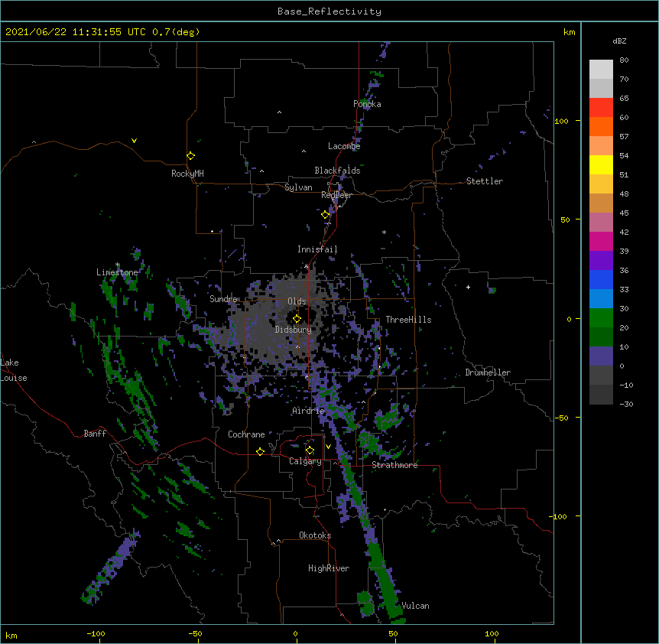Click the yellow diamond marker above Calgary
Image resolution: width=659 pixels, height=644 pixels.
pyautogui.click(x=310, y=450)
